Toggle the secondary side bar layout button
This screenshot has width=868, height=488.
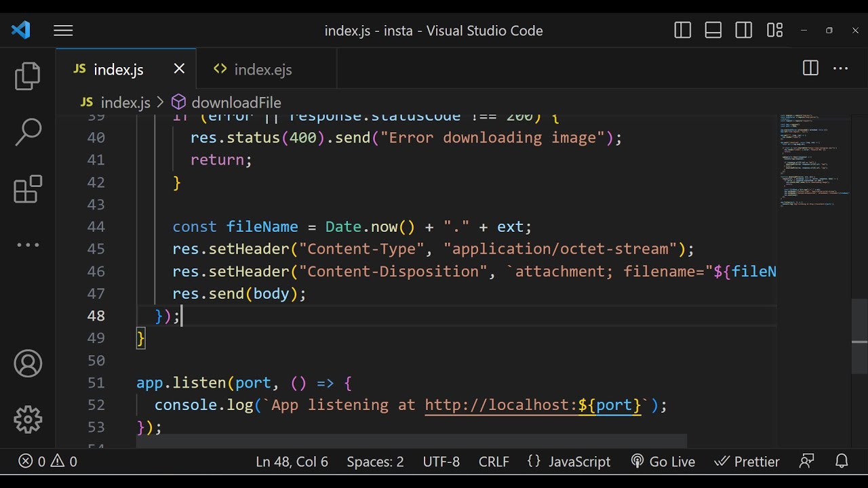point(744,30)
